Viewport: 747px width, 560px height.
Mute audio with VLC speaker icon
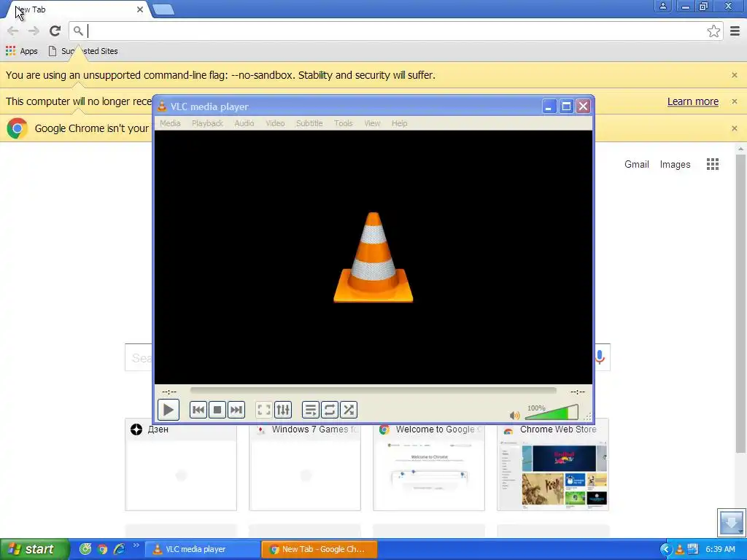point(514,415)
